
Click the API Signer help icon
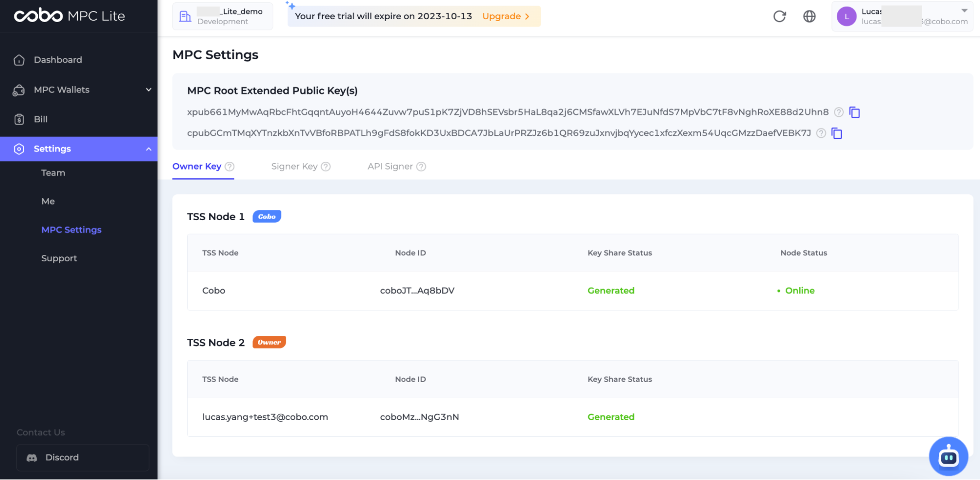pyautogui.click(x=421, y=167)
